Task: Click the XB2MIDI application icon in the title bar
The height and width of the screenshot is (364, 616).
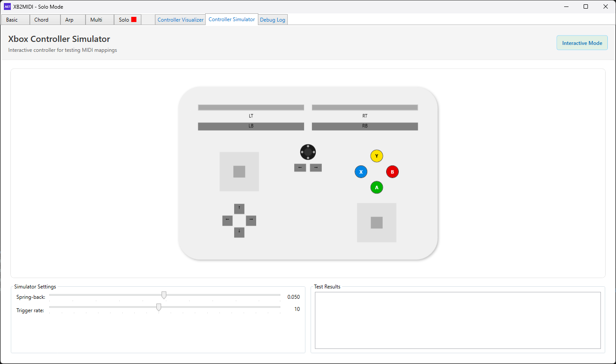Action: coord(6,6)
